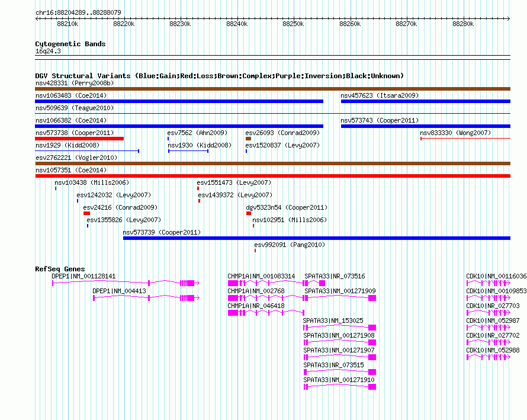Click the esv1551473 (Levy2007) label
Image resolution: width=527 pixels, height=420 pixels.
(234, 182)
